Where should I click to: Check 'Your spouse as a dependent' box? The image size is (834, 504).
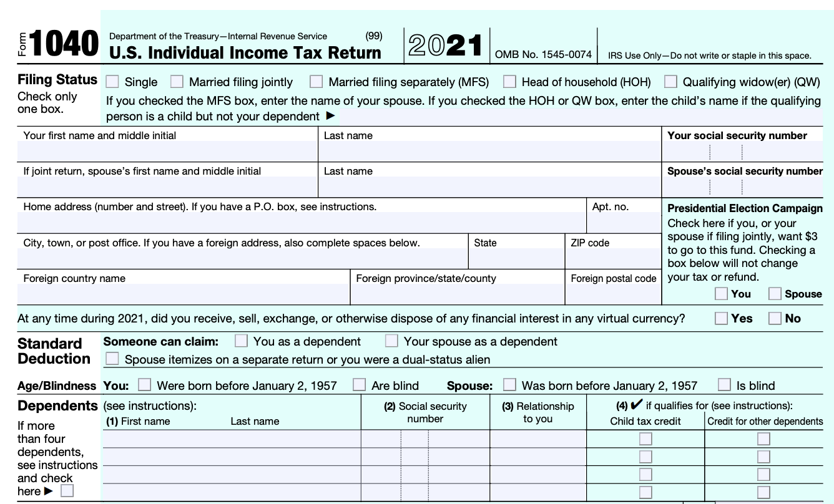tap(391, 341)
